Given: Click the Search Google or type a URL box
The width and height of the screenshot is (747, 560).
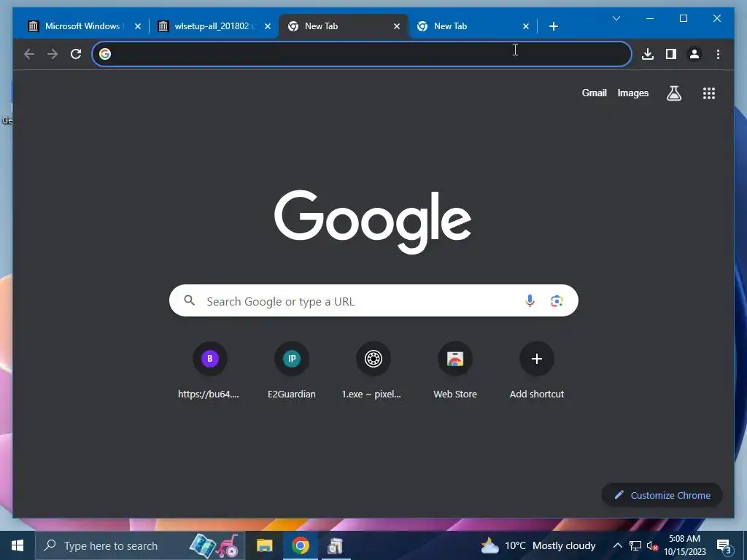Looking at the screenshot, I should [373, 300].
